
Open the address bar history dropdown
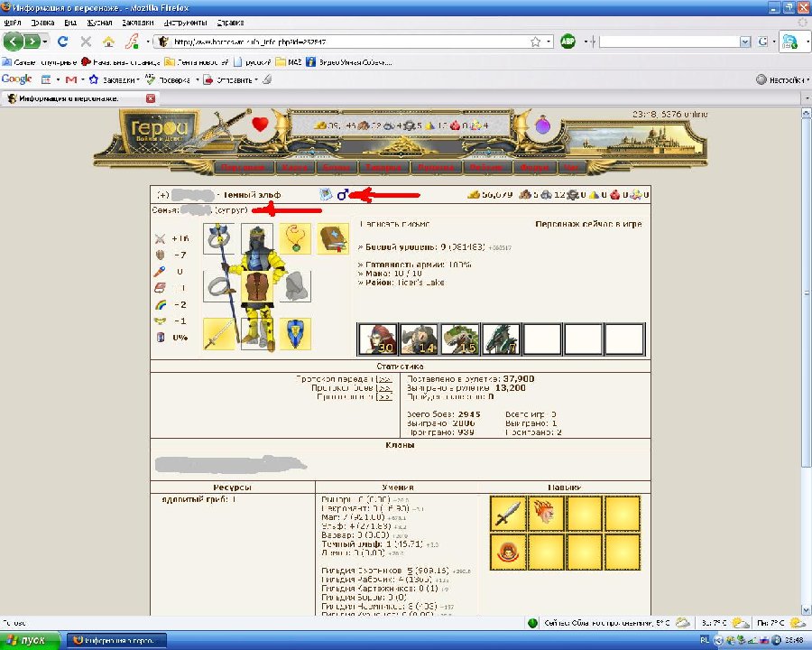549,42
